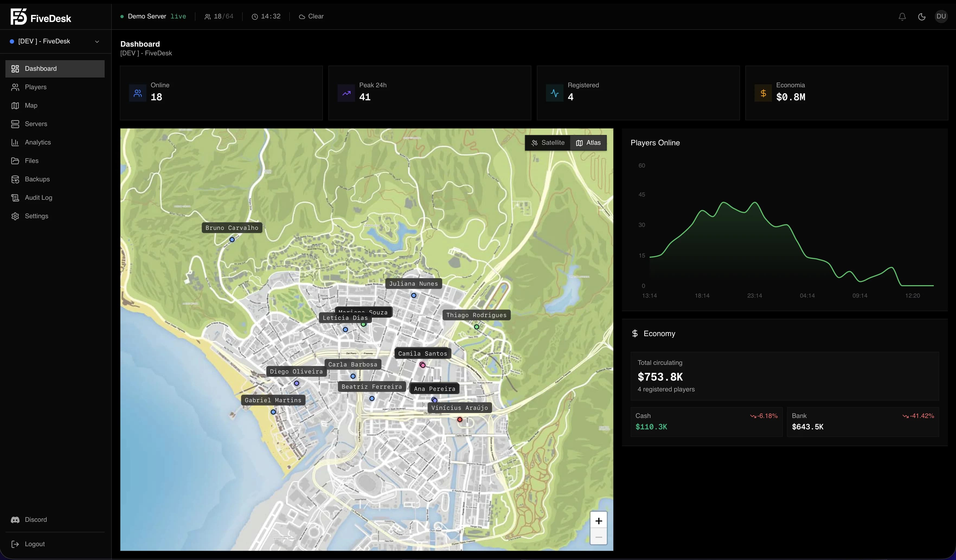Viewport: 956px width, 560px height.
Task: Click the FiveDesk logo
Action: click(x=41, y=17)
